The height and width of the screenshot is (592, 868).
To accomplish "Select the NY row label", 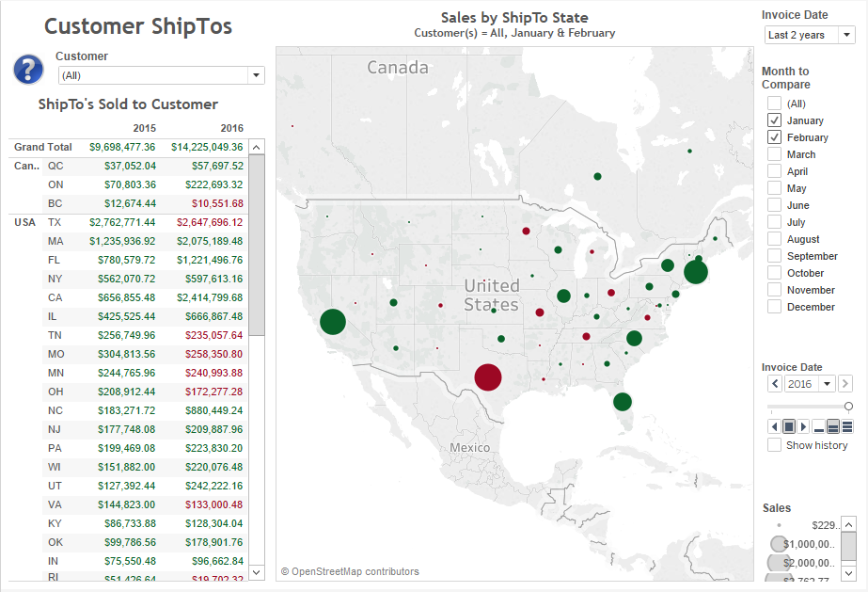I will click(x=55, y=279).
